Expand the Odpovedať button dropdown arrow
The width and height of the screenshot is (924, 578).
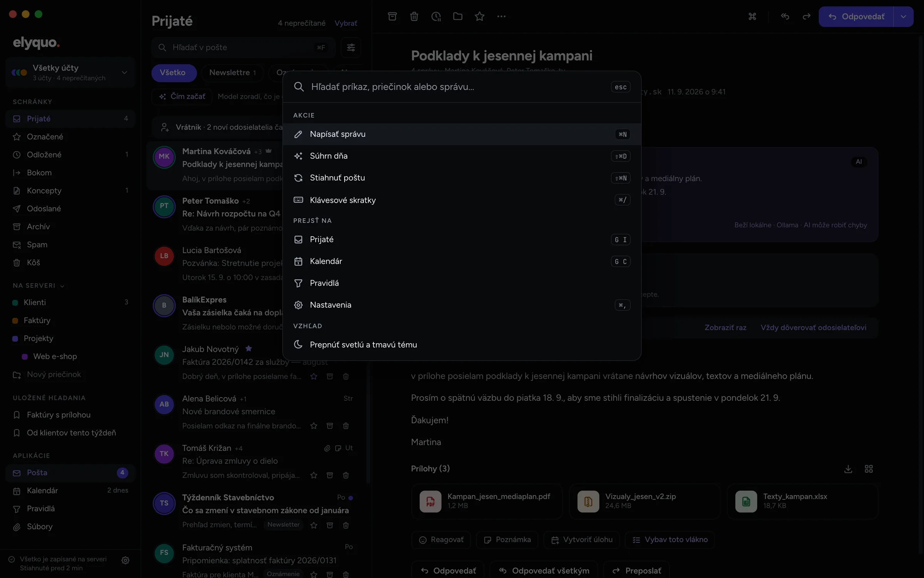(903, 17)
